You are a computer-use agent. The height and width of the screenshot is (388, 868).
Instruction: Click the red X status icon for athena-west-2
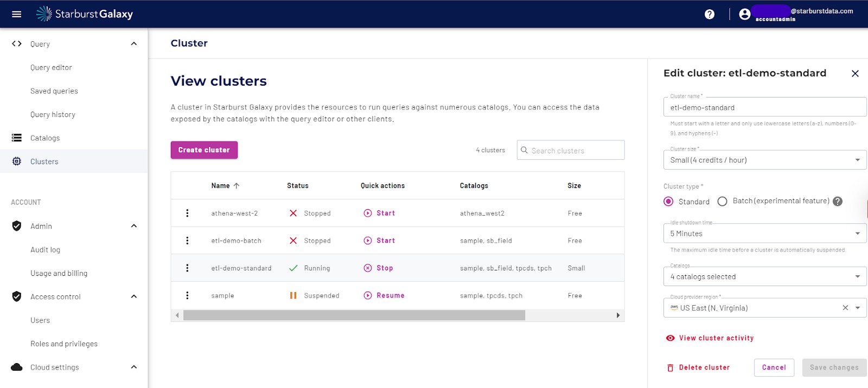(x=293, y=213)
